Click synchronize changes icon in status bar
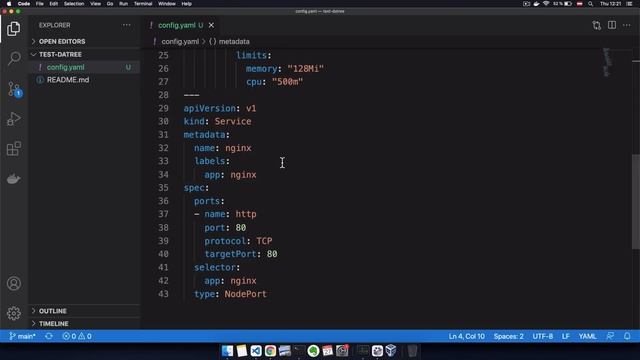This screenshot has height=360, width=640. 49,336
